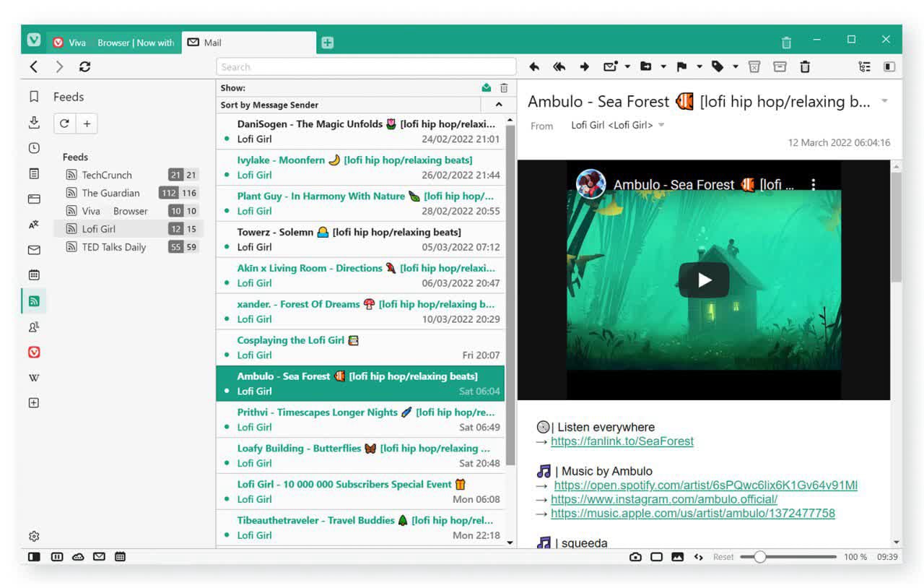924x588 pixels.
Task: Expand the label tag dropdown arrow
Action: pos(736,67)
